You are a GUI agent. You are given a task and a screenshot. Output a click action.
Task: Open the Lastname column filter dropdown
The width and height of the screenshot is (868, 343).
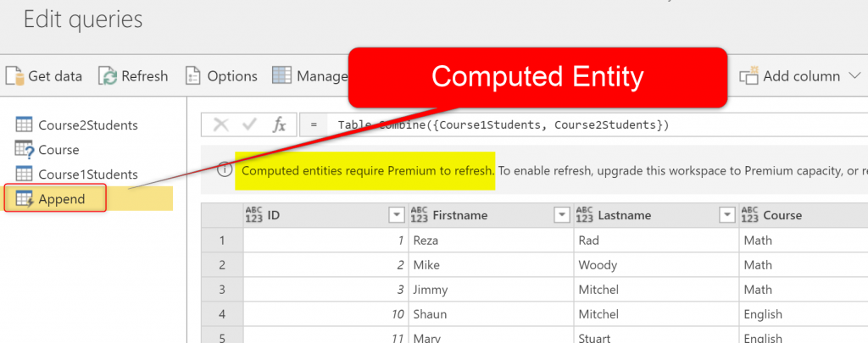pyautogui.click(x=726, y=215)
